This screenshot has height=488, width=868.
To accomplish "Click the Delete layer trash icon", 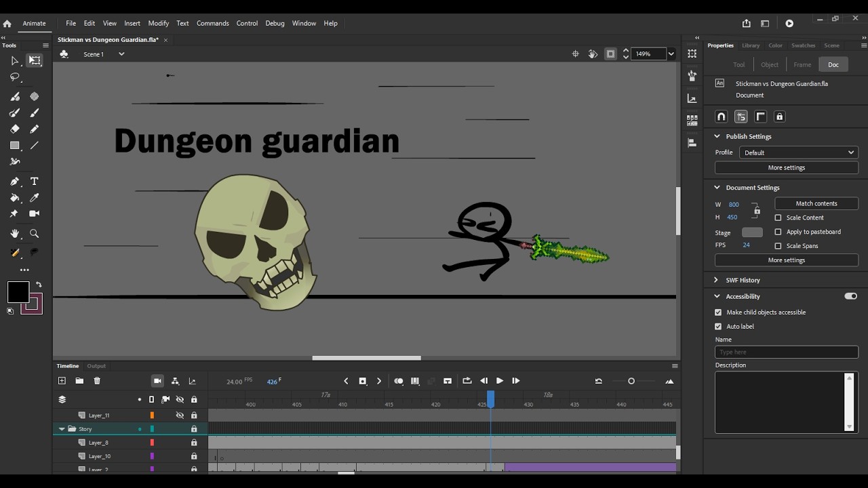I will point(97,381).
